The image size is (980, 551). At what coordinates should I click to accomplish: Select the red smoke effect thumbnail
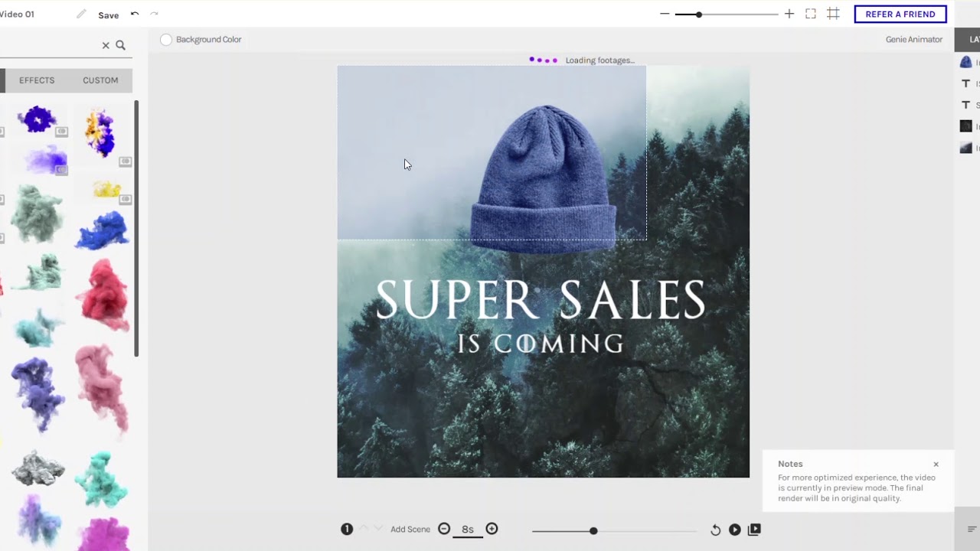103,295
